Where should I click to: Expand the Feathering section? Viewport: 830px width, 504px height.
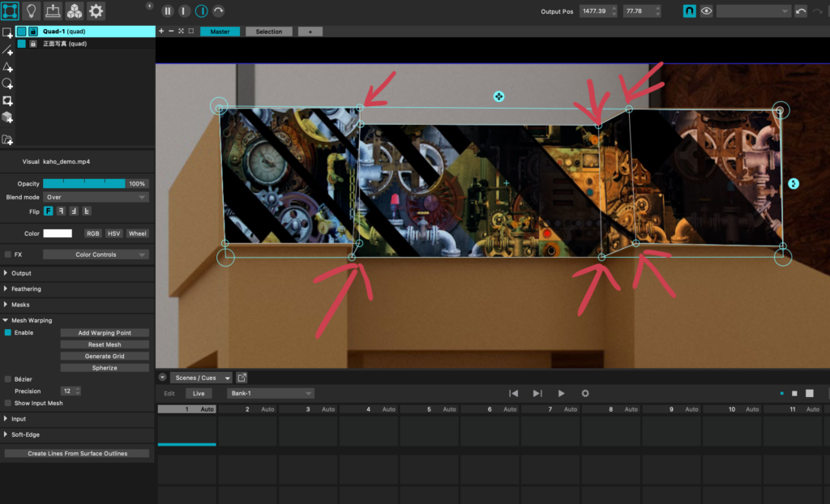(26, 289)
